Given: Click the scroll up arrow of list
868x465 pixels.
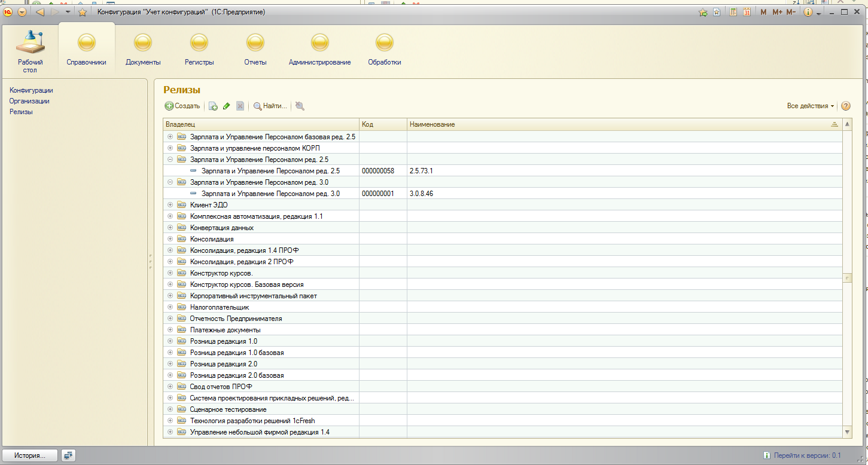Looking at the screenshot, I should [x=847, y=124].
